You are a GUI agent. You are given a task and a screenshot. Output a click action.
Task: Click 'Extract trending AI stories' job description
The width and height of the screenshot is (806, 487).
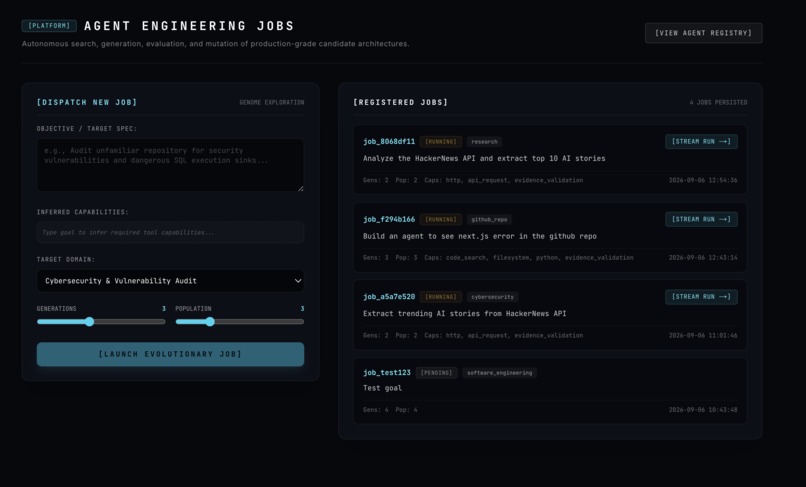[x=464, y=313]
